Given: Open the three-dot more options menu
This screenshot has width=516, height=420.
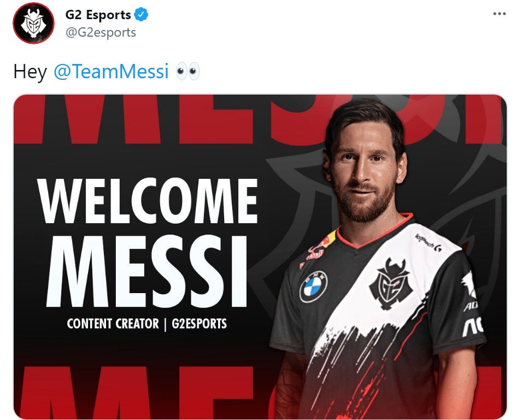Looking at the screenshot, I should click(x=499, y=14).
